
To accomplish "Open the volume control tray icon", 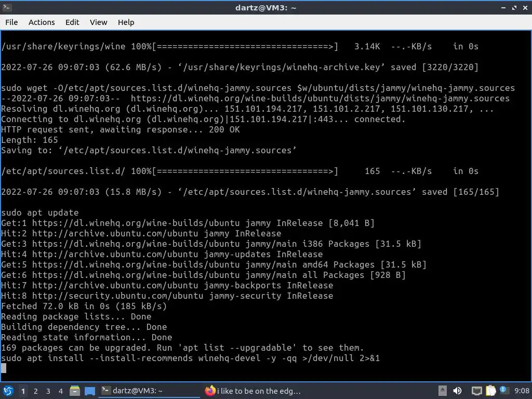I will 457,391.
